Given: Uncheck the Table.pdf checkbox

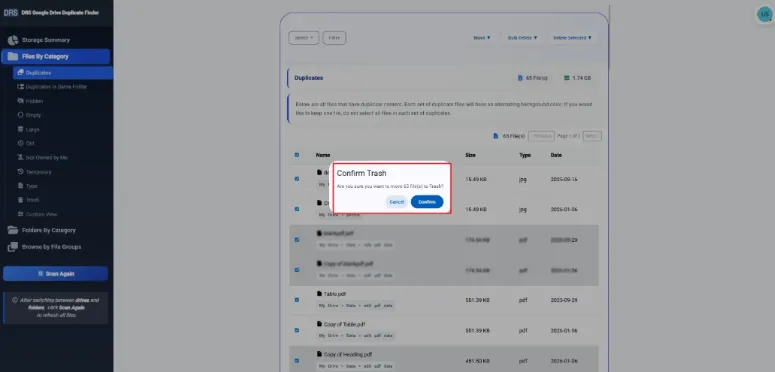Looking at the screenshot, I should click(297, 300).
